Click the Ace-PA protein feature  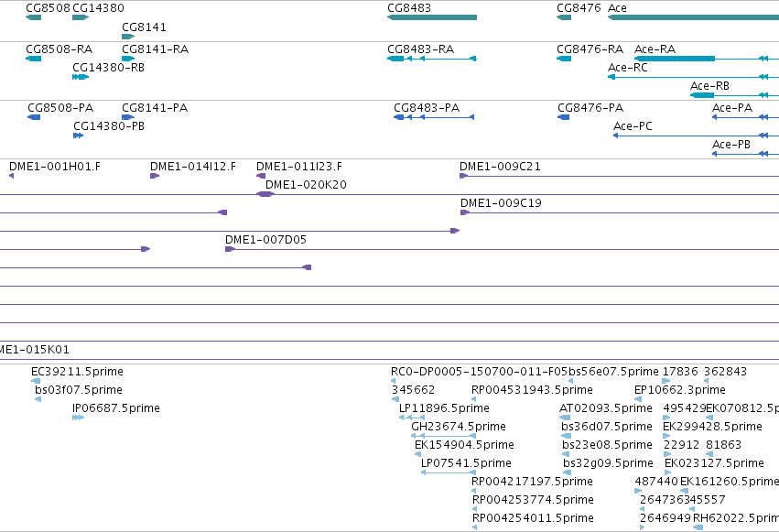tap(745, 117)
